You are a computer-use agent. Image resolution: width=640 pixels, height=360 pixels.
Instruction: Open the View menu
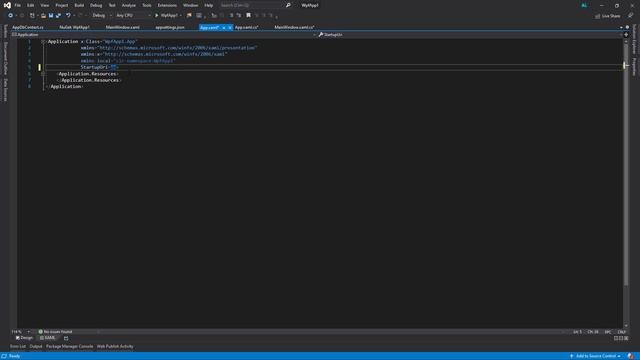coord(44,5)
